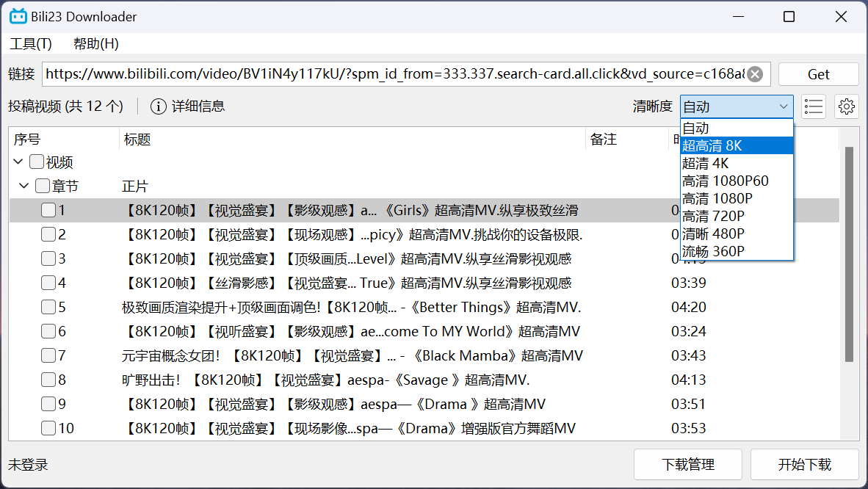Collapse the 视频 tree node
868x489 pixels.
[17, 162]
